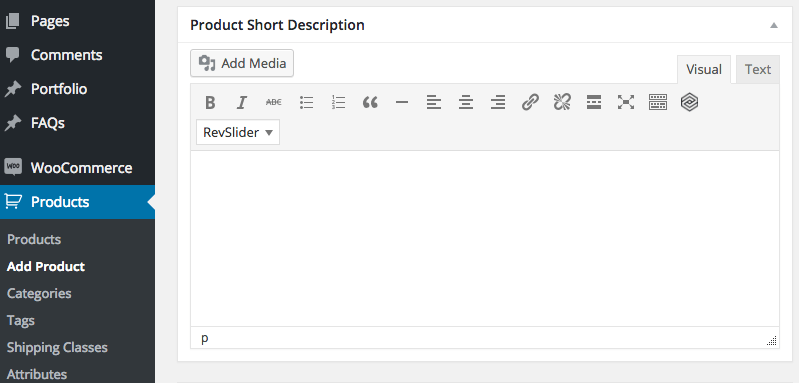Apply italic formatting
799x383 pixels.
click(x=242, y=102)
